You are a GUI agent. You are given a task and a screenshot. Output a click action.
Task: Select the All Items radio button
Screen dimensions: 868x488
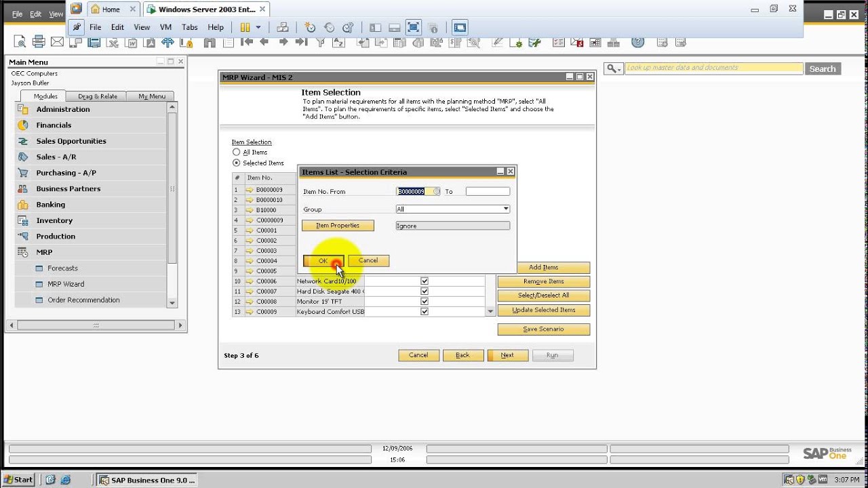point(236,152)
